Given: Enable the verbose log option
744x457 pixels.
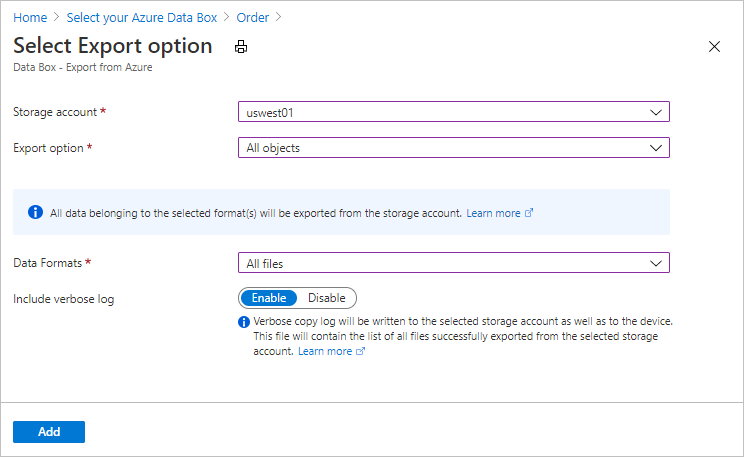Looking at the screenshot, I should pyautogui.click(x=268, y=298).
